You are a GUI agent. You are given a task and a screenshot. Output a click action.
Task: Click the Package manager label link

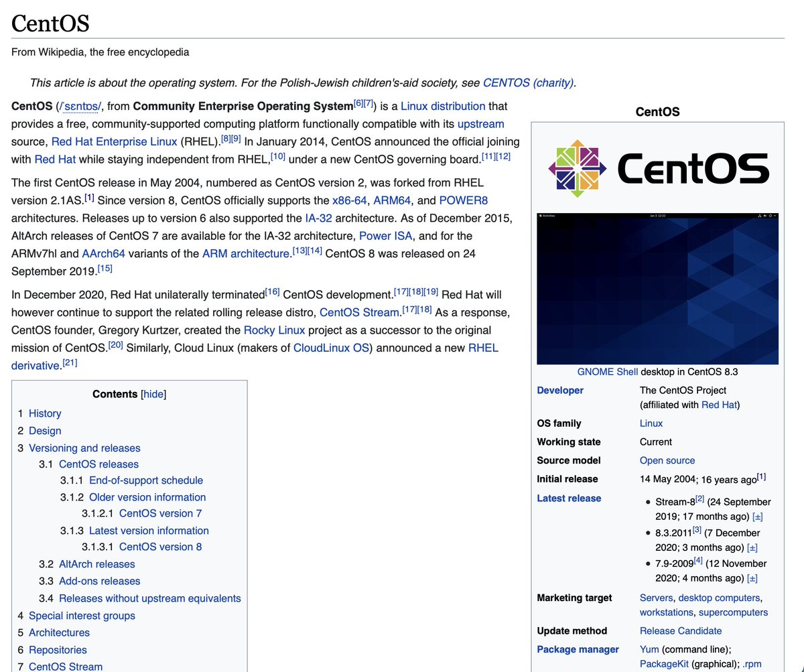(578, 649)
